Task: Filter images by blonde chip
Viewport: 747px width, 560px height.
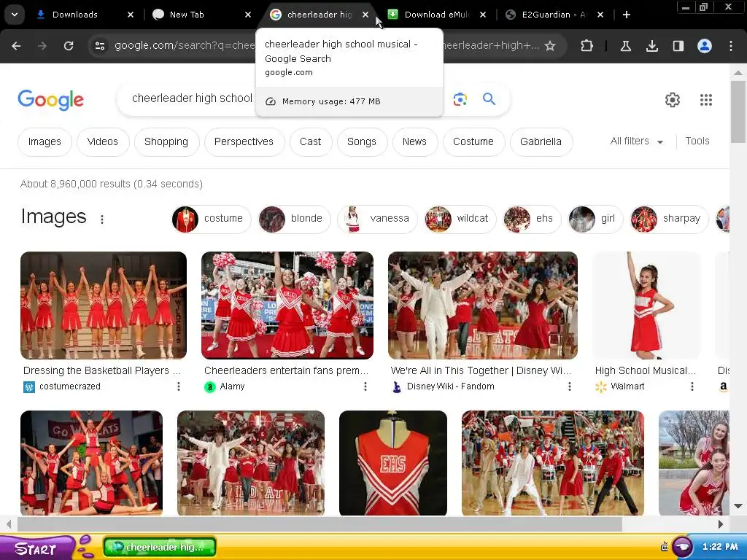Action: pyautogui.click(x=294, y=219)
